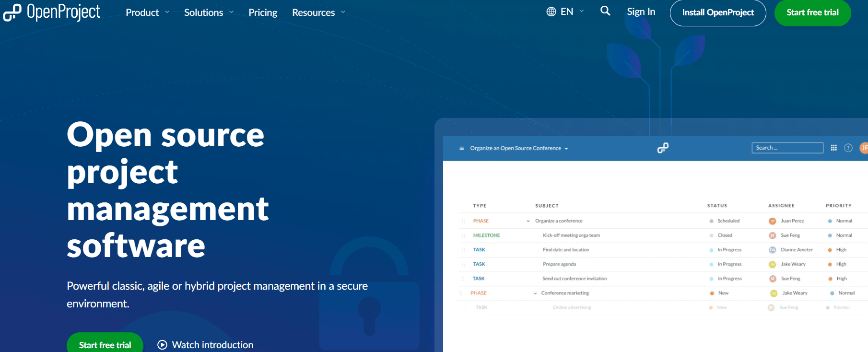Open the Pricing page

(x=263, y=12)
